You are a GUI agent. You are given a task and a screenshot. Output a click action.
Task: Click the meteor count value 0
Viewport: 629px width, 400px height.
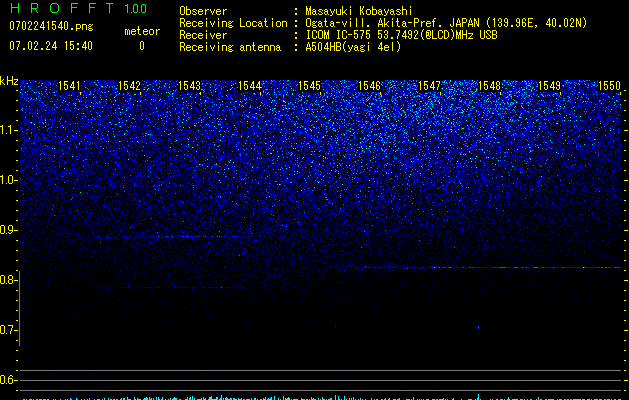[x=142, y=46]
